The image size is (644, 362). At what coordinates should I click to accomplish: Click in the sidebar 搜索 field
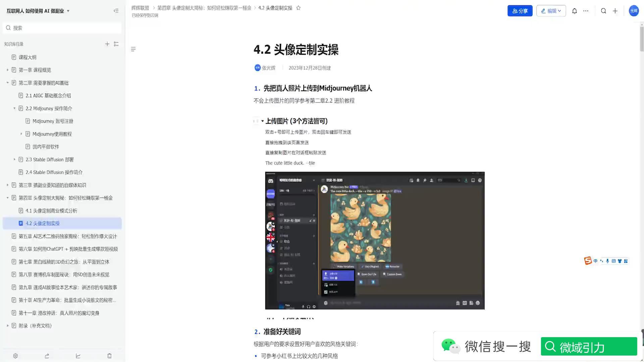click(x=62, y=28)
